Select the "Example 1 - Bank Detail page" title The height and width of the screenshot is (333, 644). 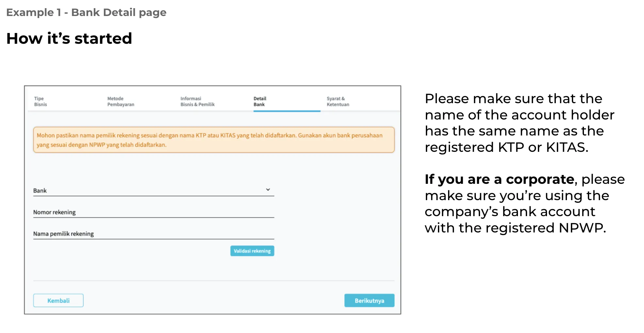click(x=86, y=12)
